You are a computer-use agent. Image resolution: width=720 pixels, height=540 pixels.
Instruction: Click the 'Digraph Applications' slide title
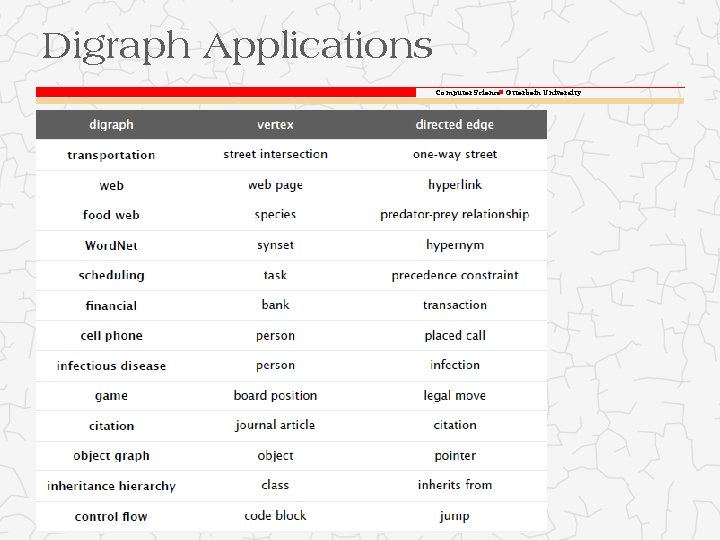[x=237, y=47]
